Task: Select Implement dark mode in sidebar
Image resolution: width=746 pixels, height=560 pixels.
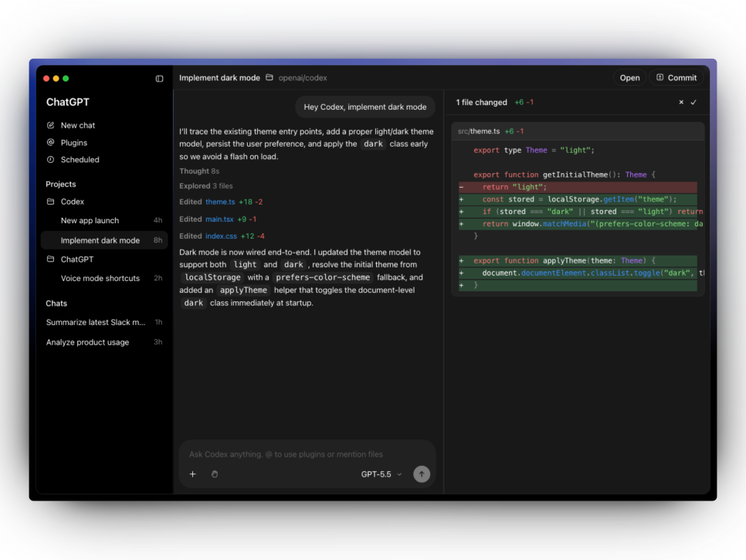Action: 104,240
